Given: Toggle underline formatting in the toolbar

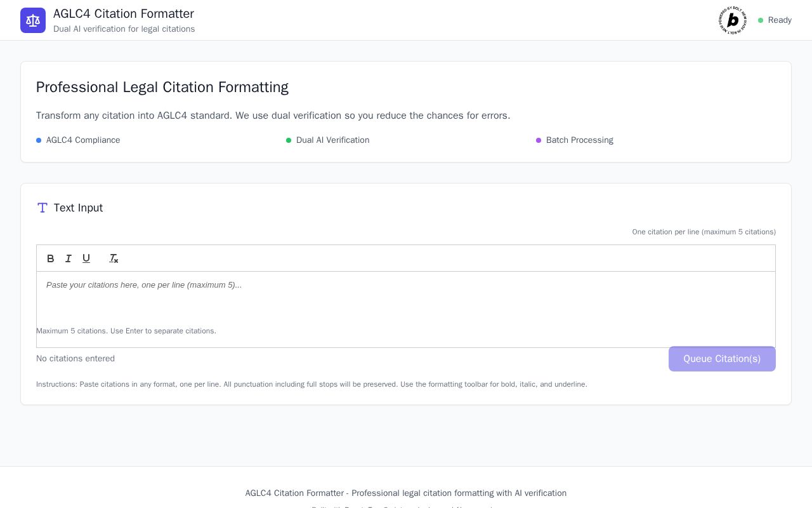Looking at the screenshot, I should (86, 258).
